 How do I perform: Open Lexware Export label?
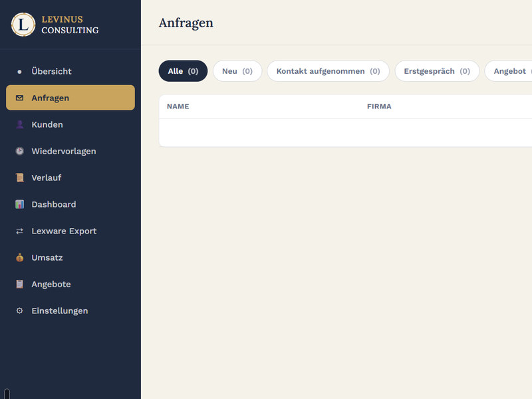(x=64, y=231)
